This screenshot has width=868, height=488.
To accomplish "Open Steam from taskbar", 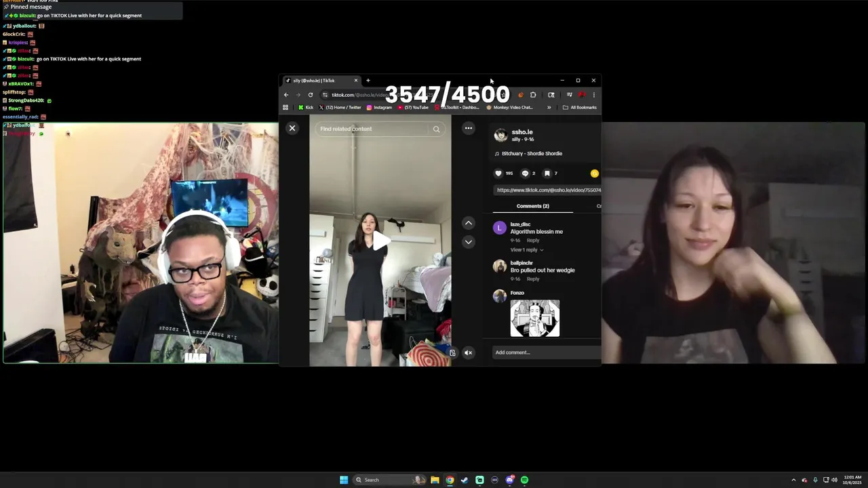I will [x=465, y=480].
